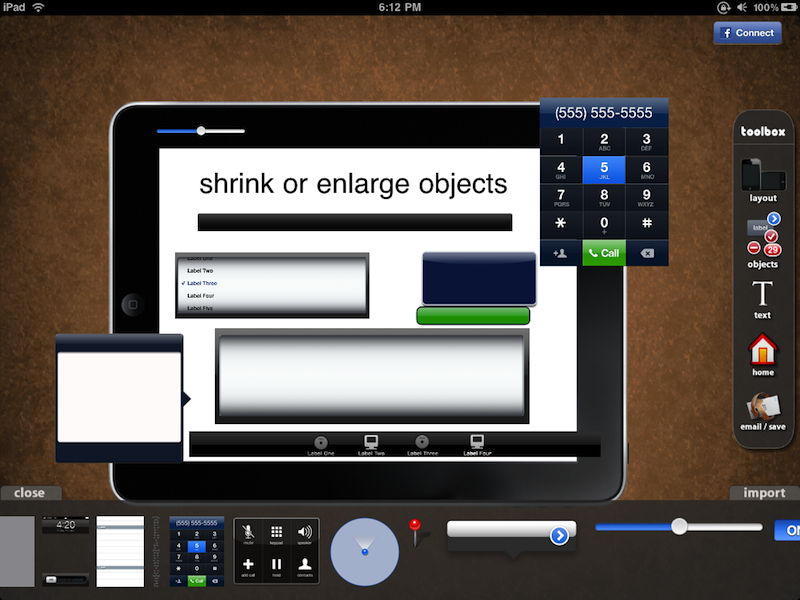The height and width of the screenshot is (600, 800).
Task: Tap the mute microphone icon in call panel
Action: click(x=248, y=534)
